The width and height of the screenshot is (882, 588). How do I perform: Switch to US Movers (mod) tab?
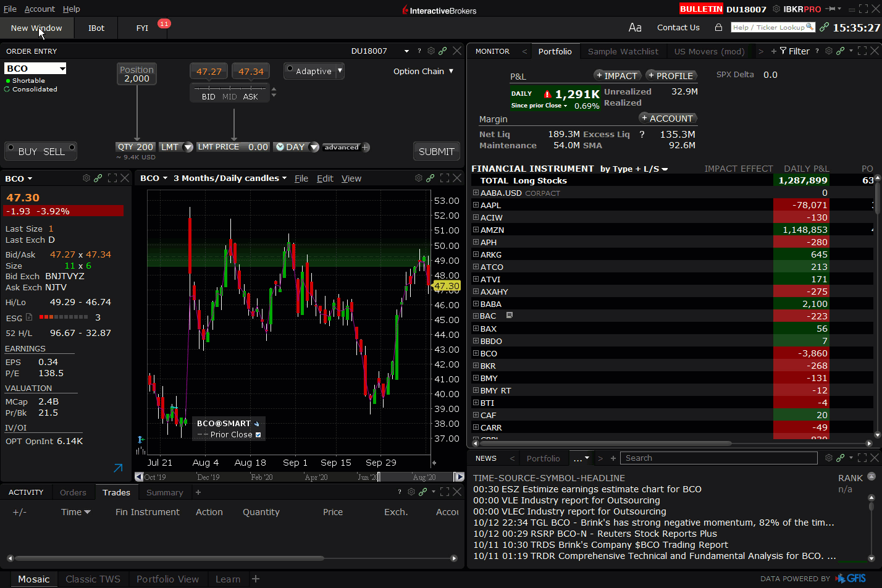coord(709,51)
